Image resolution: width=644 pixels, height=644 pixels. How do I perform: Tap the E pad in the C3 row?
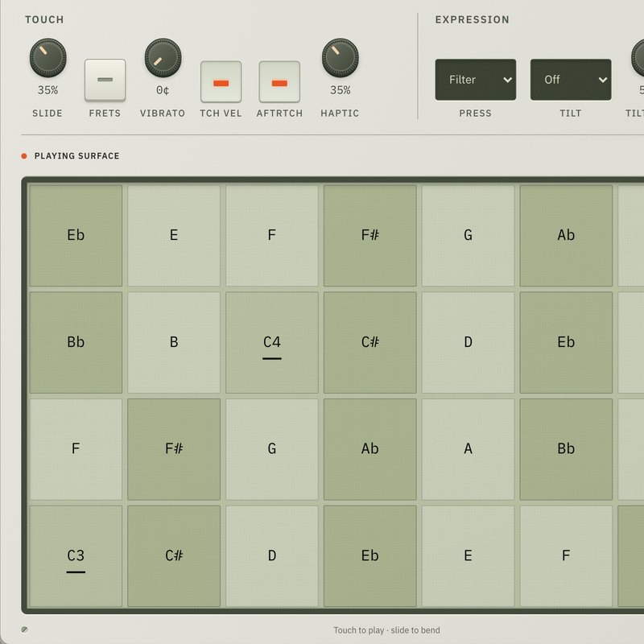pyautogui.click(x=468, y=556)
